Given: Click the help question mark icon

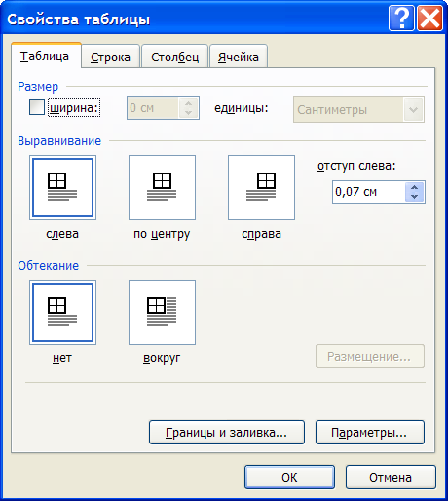Looking at the screenshot, I should 401,19.
